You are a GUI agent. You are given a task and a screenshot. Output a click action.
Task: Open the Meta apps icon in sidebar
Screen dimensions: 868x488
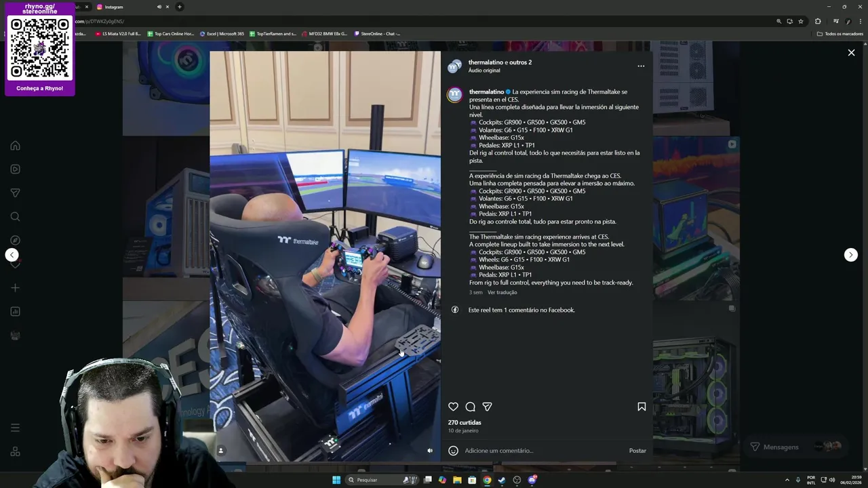coord(15,451)
